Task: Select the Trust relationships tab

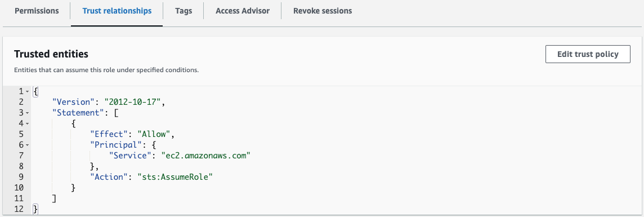Action: (x=117, y=11)
